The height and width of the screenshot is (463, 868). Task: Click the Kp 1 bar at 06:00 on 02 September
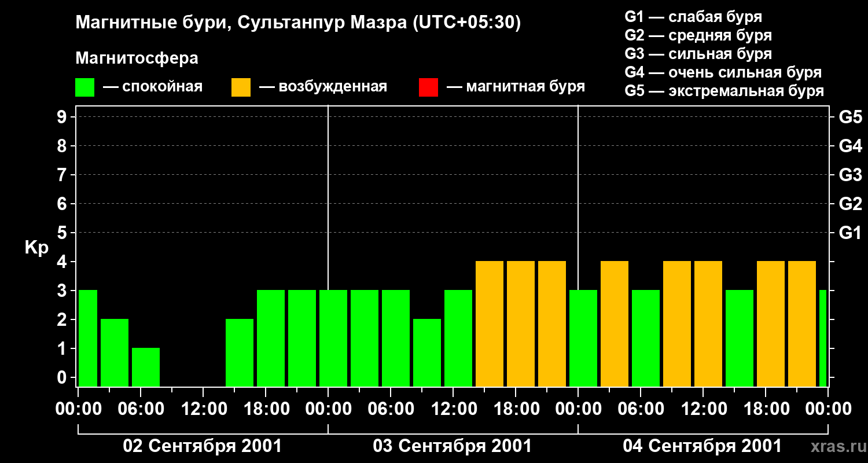[146, 367]
